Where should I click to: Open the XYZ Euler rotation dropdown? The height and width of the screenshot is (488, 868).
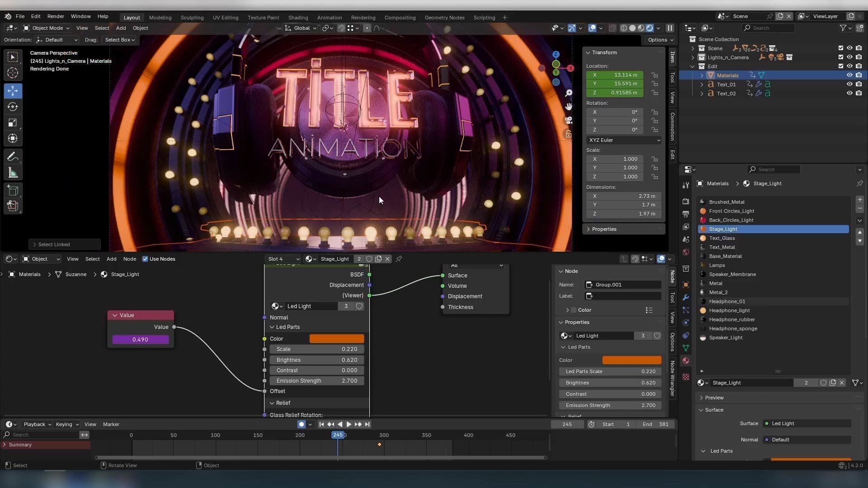[624, 140]
